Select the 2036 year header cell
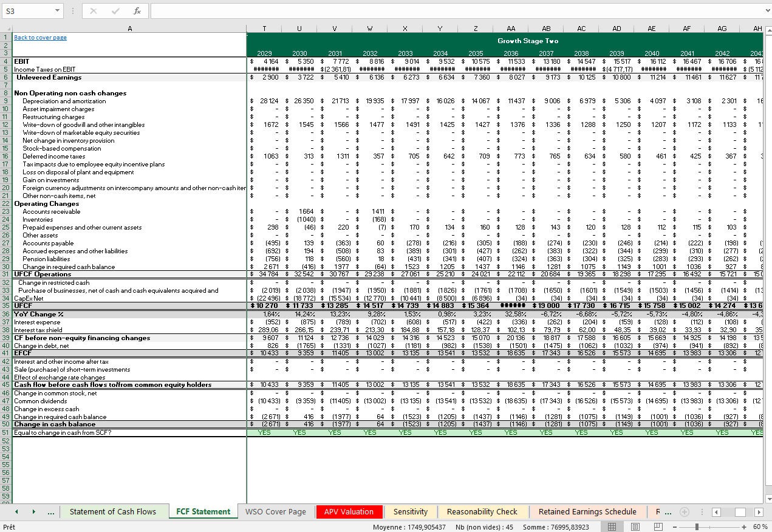 click(511, 53)
